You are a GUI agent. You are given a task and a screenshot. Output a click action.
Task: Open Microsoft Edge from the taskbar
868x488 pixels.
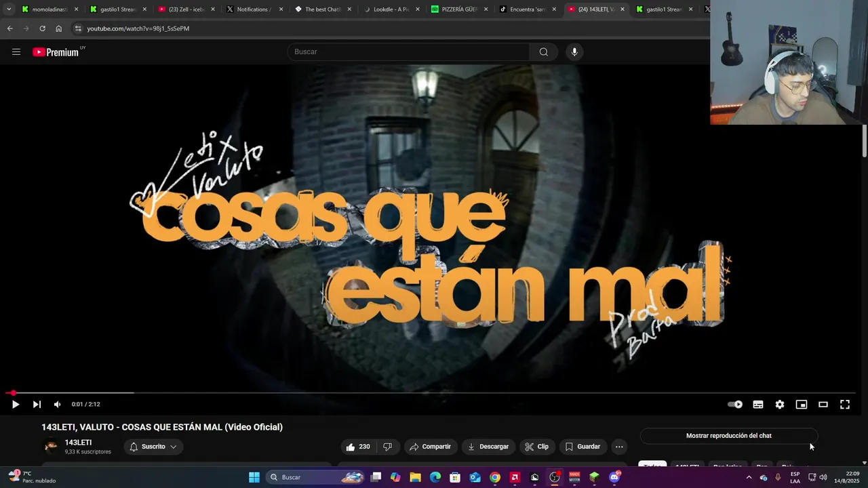coord(435,477)
